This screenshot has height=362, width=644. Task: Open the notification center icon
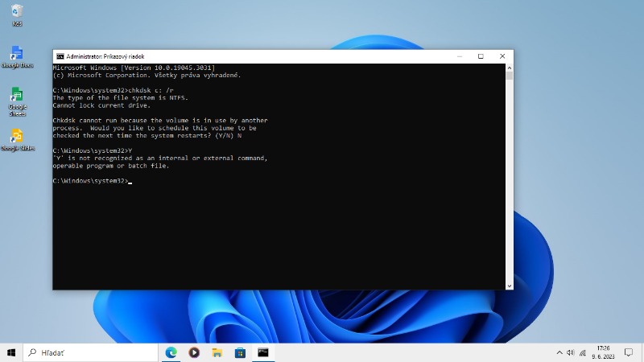(629, 352)
